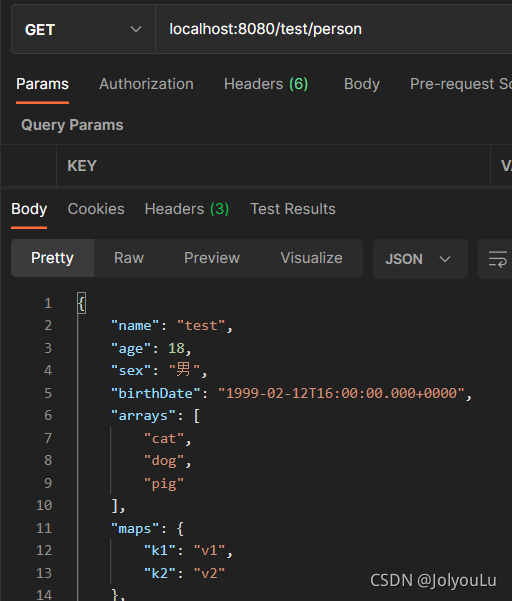Click the request URL field

333,30
